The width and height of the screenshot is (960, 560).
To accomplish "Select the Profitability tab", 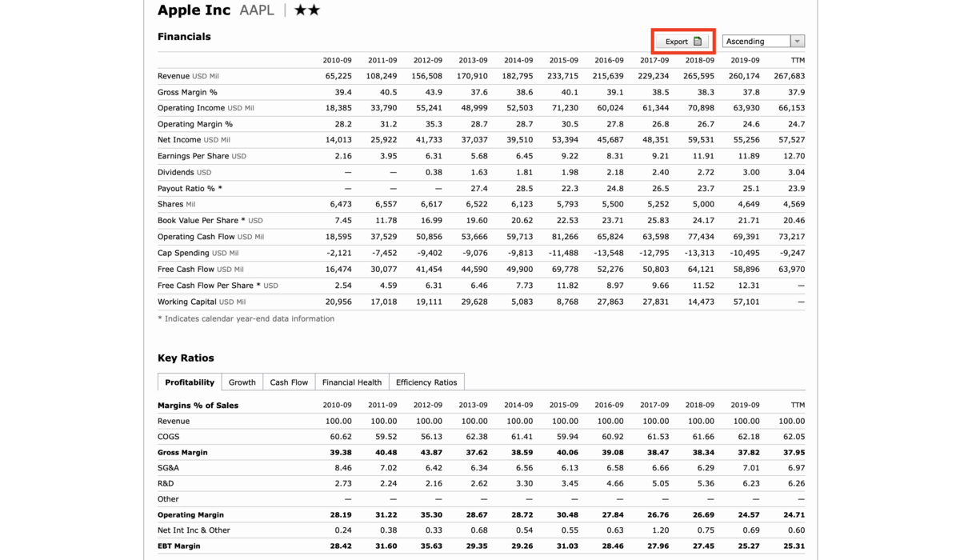I will [190, 382].
